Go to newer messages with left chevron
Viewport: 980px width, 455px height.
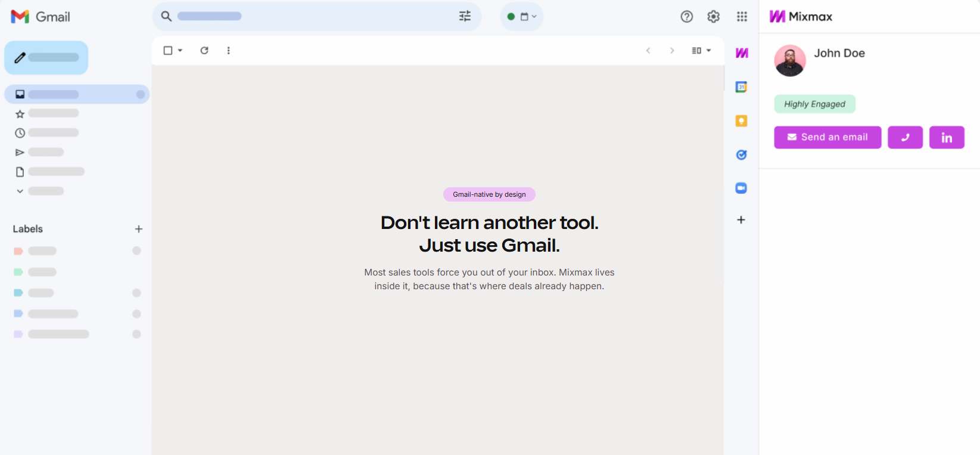coord(648,51)
